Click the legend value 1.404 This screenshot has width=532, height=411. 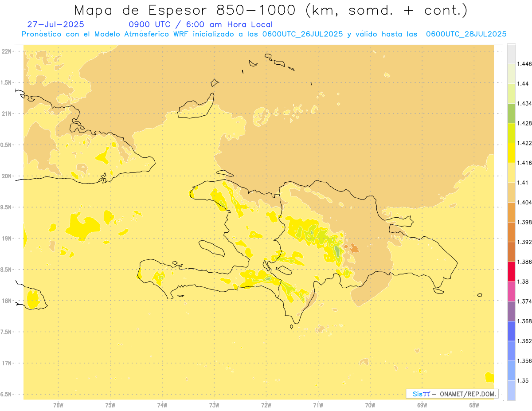click(524, 202)
